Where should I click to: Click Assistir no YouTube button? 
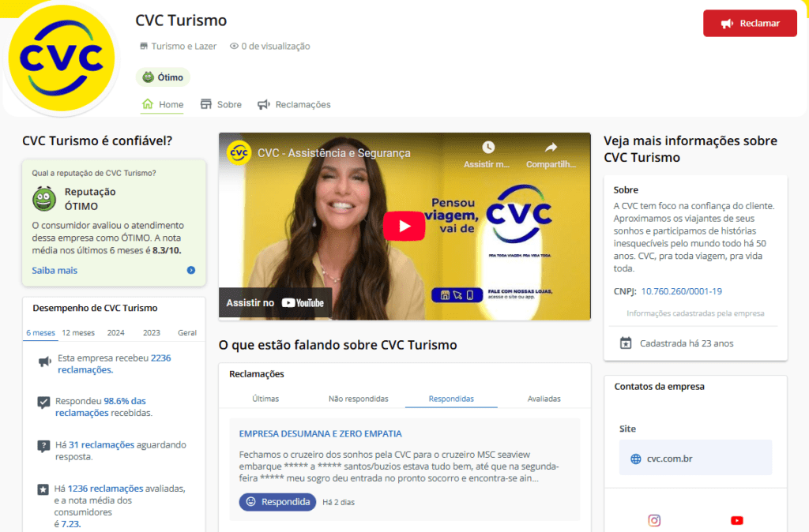[x=275, y=302]
